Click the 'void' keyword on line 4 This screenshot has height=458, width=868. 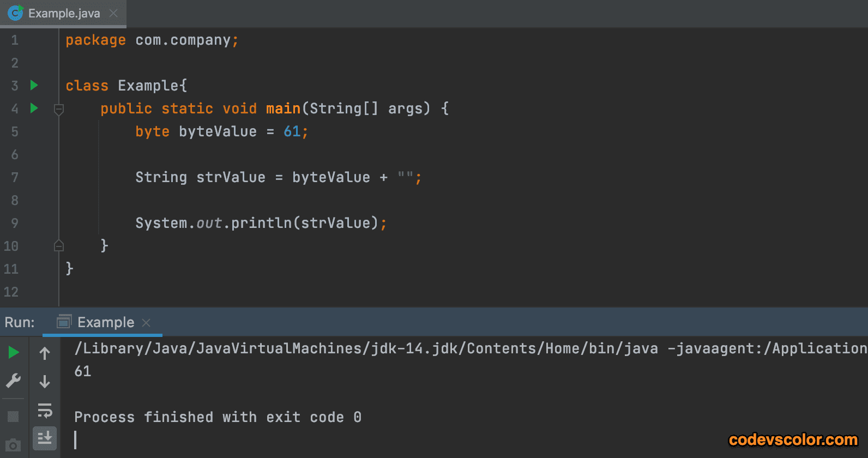point(239,109)
